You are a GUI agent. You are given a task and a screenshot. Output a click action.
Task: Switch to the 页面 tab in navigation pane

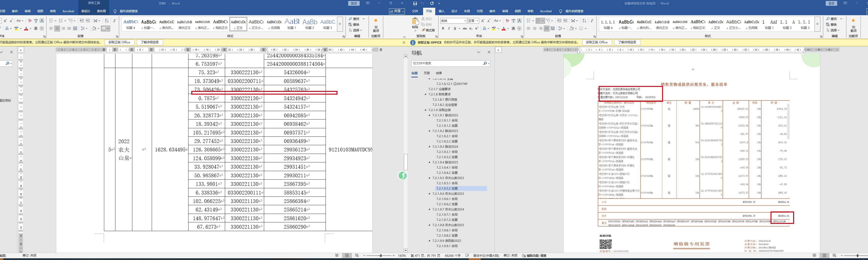coord(427,73)
